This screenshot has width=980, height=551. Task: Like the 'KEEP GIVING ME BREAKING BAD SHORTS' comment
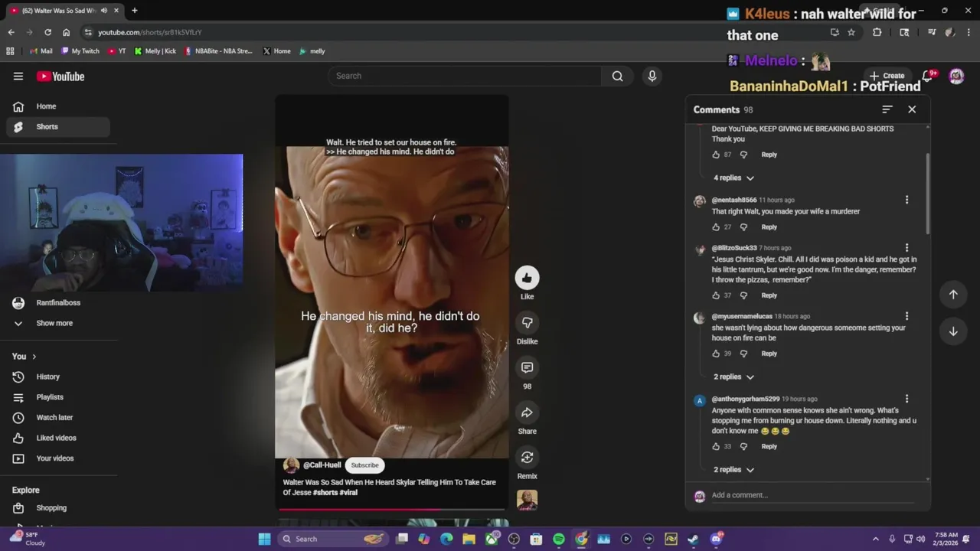pos(716,155)
